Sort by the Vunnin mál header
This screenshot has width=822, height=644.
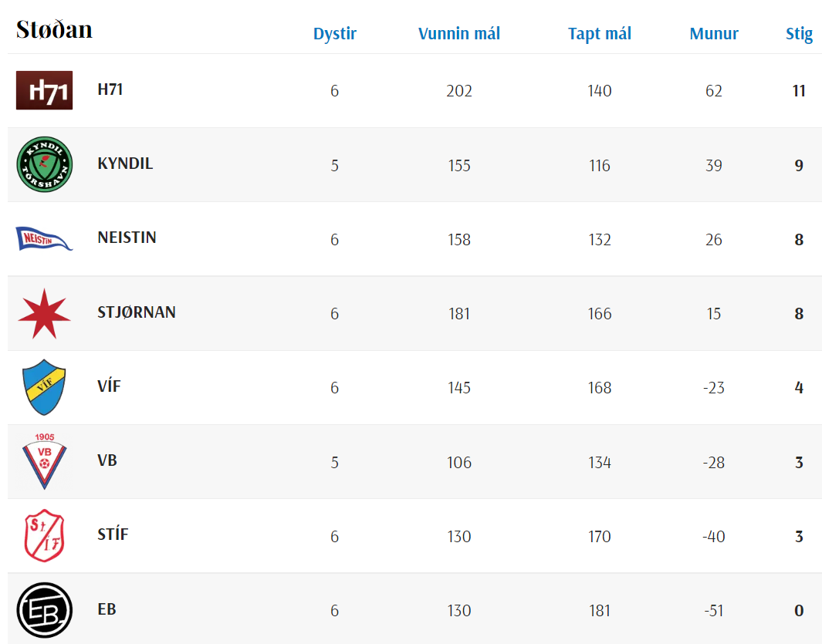pyautogui.click(x=458, y=34)
